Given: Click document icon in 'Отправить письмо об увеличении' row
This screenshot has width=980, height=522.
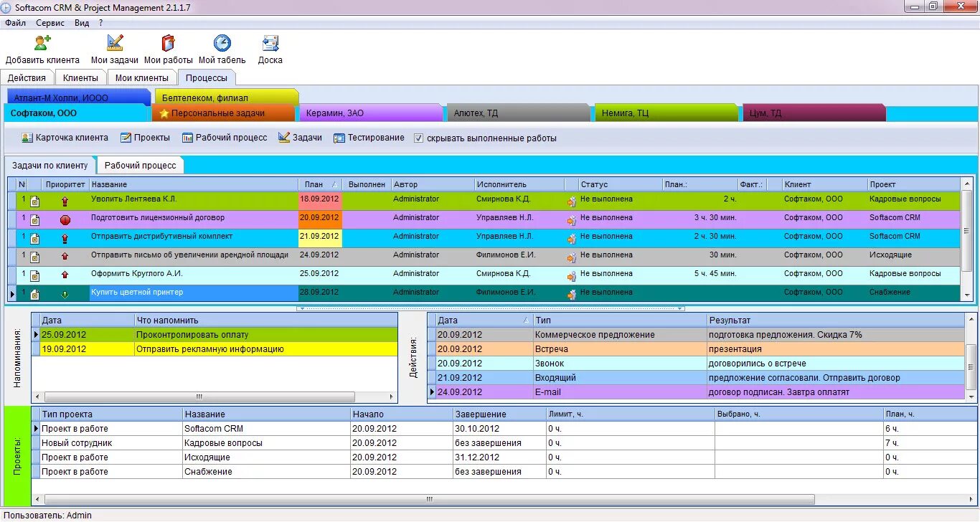Looking at the screenshot, I should point(34,257).
